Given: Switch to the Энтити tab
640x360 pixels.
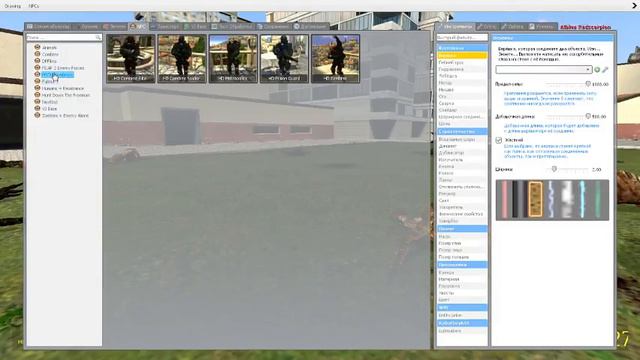Looking at the screenshot, I should [x=115, y=27].
